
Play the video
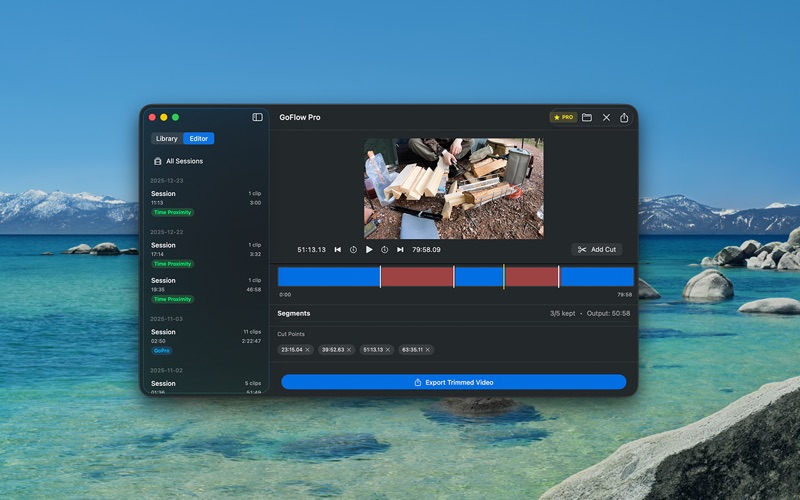click(x=369, y=249)
